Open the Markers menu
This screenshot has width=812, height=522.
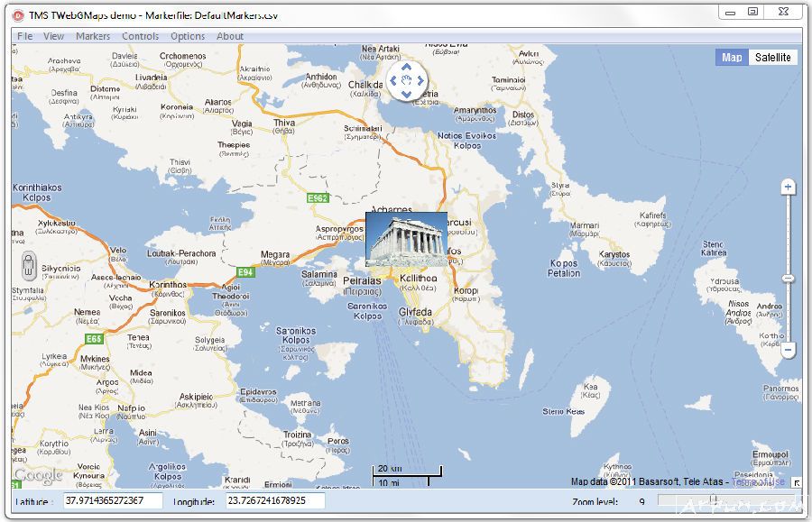(93, 36)
